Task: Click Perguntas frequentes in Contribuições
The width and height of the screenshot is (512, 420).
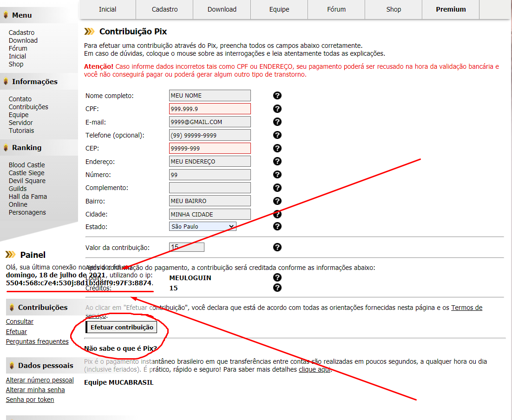Action: pos(37,341)
